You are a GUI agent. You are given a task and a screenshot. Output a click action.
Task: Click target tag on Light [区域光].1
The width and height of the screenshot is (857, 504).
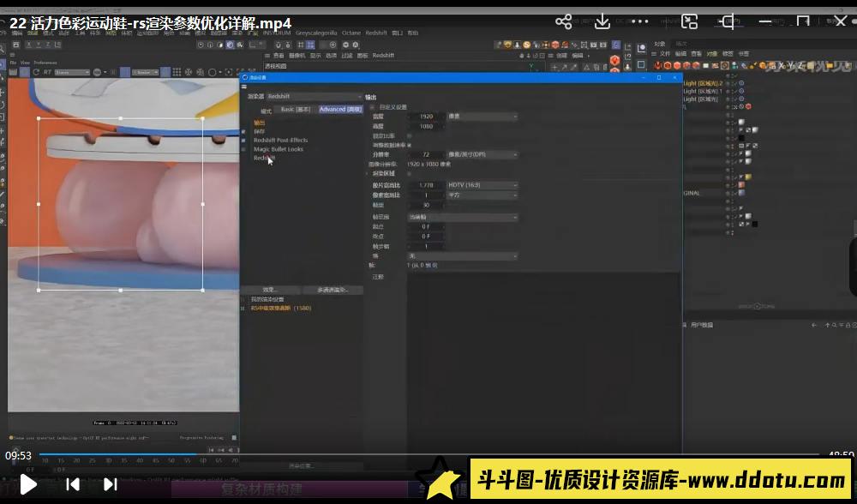pos(741,92)
